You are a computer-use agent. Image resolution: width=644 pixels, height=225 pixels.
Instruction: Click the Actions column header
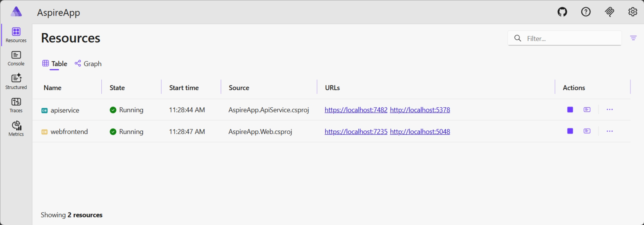pos(574,88)
